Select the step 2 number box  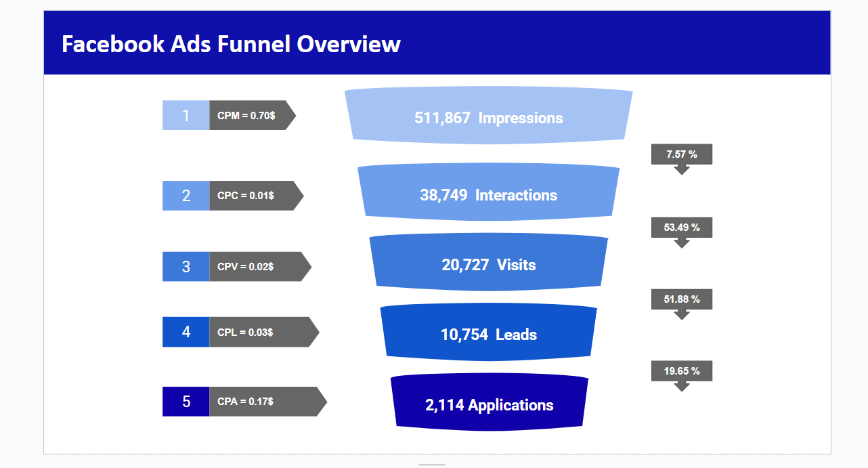186,196
